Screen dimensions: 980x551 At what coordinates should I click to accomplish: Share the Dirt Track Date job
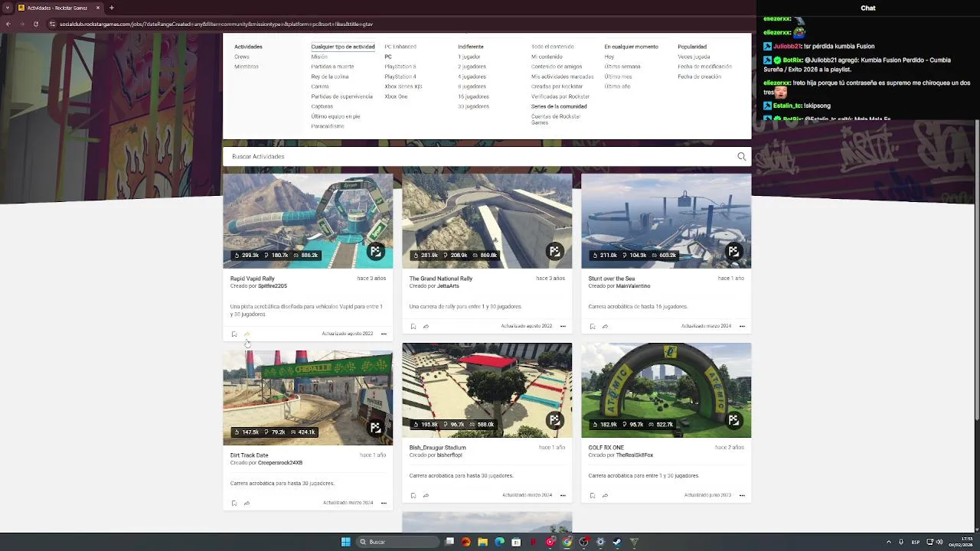(x=247, y=503)
